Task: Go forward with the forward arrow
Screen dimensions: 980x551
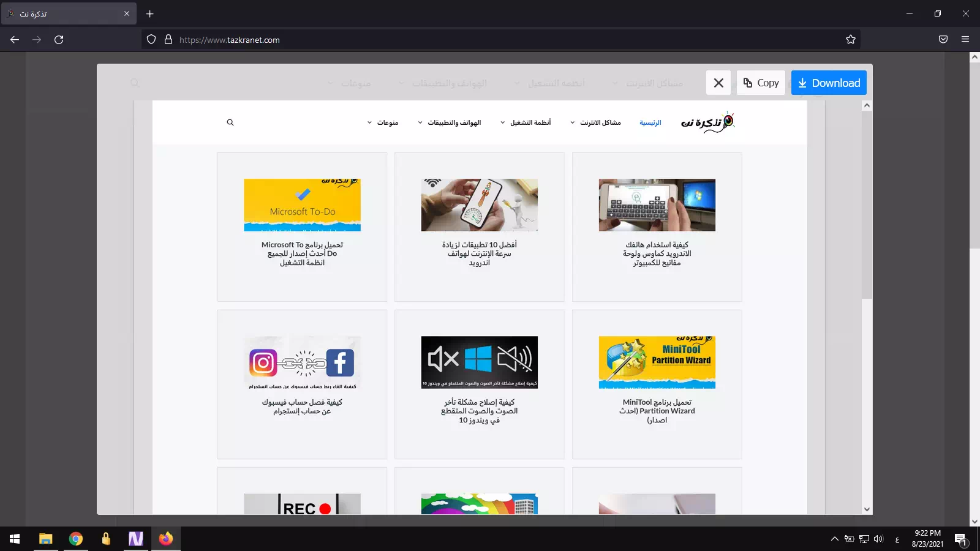Action: pyautogui.click(x=37, y=40)
